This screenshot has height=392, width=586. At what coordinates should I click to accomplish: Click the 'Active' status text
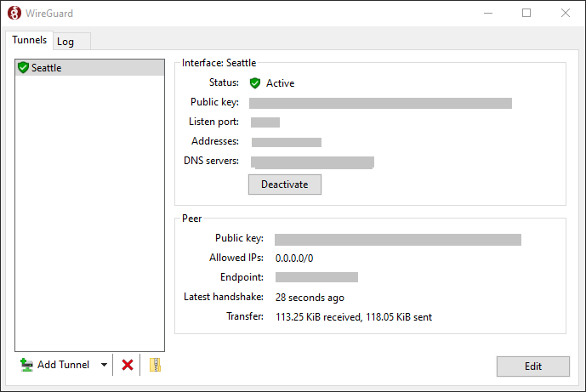coord(281,83)
